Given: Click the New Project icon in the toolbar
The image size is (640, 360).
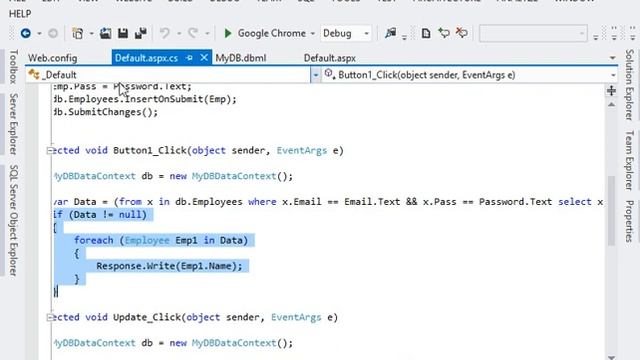Looking at the screenshot, I should click(x=78, y=33).
